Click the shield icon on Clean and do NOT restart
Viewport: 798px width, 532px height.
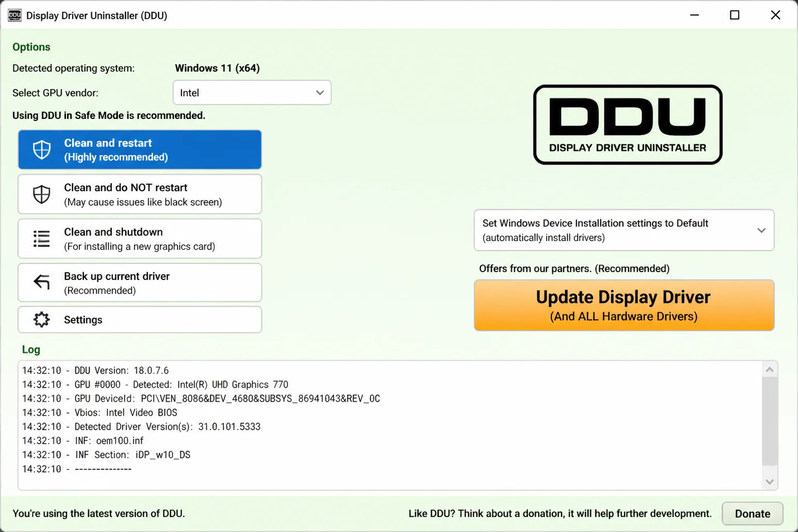click(x=42, y=194)
